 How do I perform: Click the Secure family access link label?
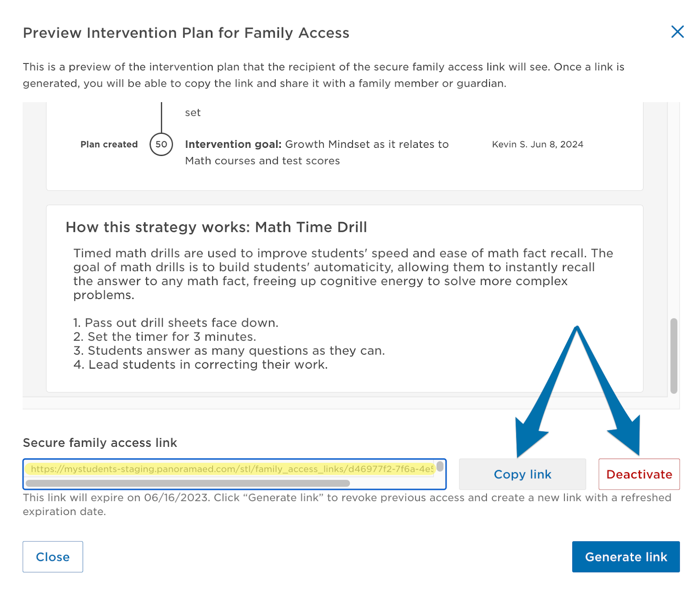click(100, 442)
